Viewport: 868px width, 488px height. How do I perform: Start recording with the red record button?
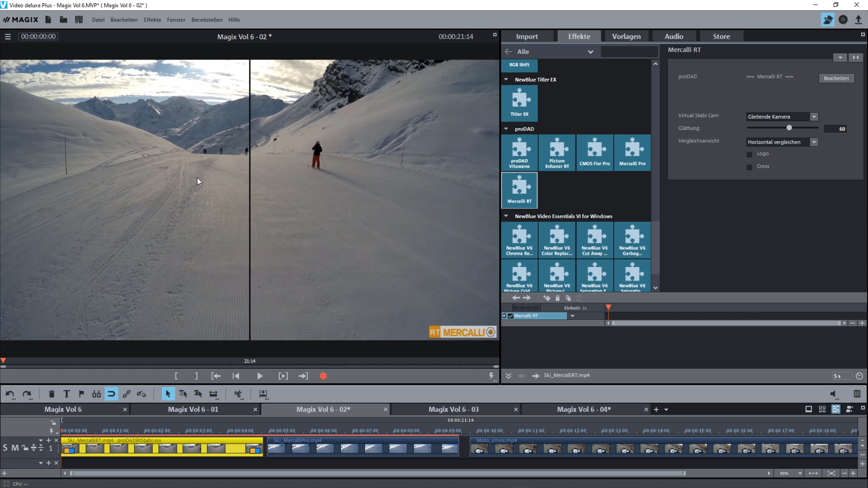click(x=323, y=376)
